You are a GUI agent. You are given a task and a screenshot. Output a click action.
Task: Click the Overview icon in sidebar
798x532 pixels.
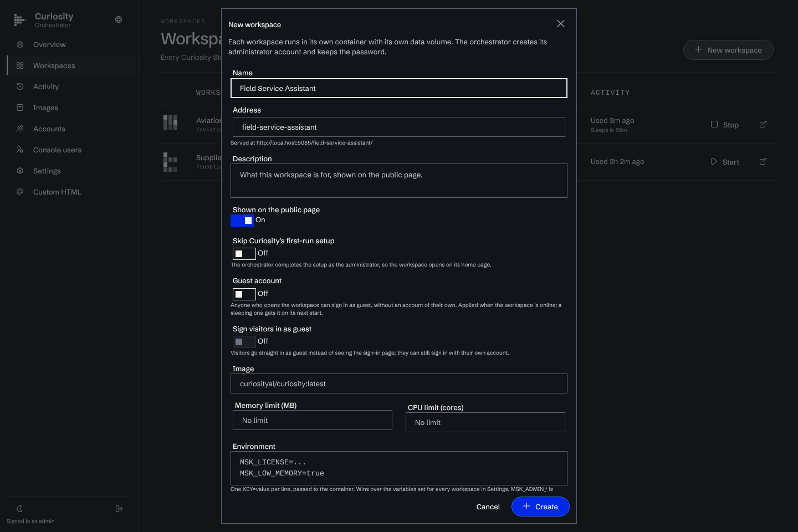pyautogui.click(x=20, y=44)
